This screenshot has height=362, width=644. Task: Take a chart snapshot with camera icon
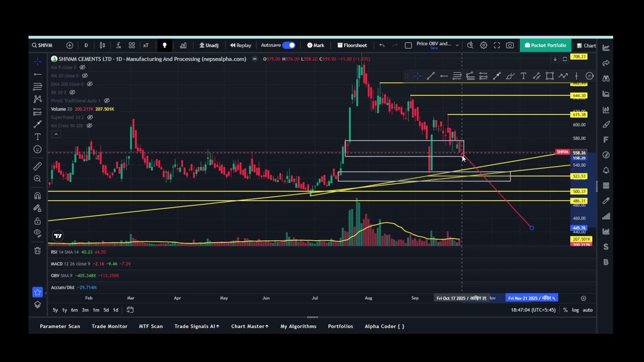(510, 45)
